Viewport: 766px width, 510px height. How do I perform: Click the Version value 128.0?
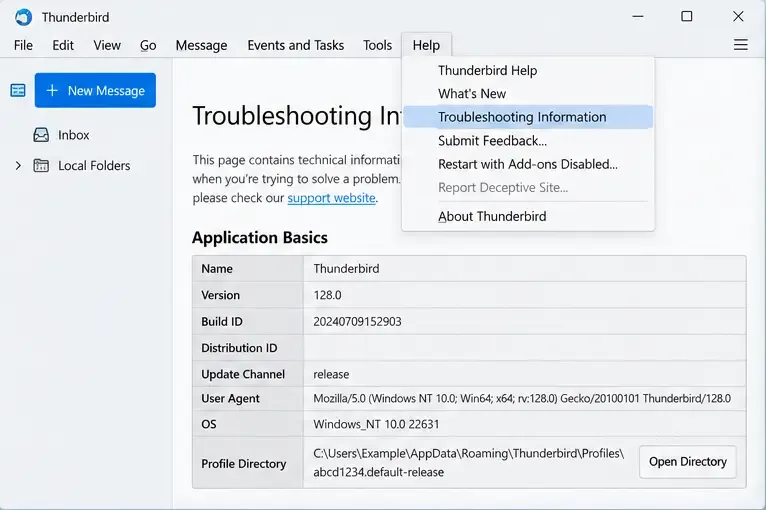(327, 295)
